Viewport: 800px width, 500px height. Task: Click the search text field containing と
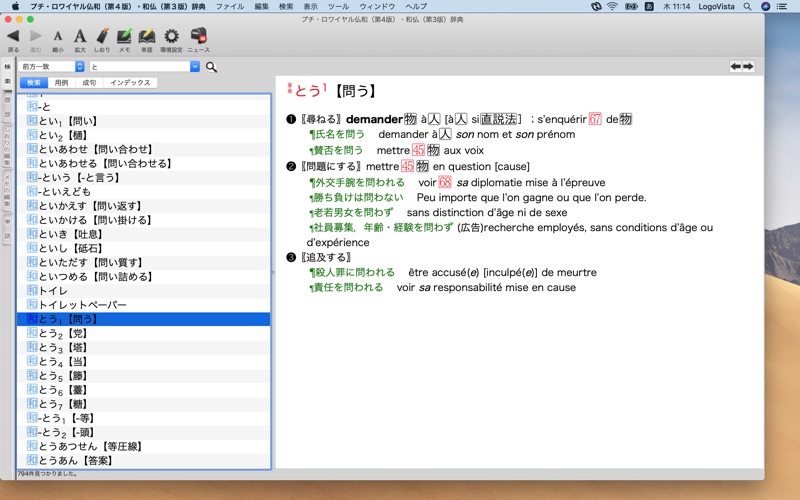tap(140, 66)
